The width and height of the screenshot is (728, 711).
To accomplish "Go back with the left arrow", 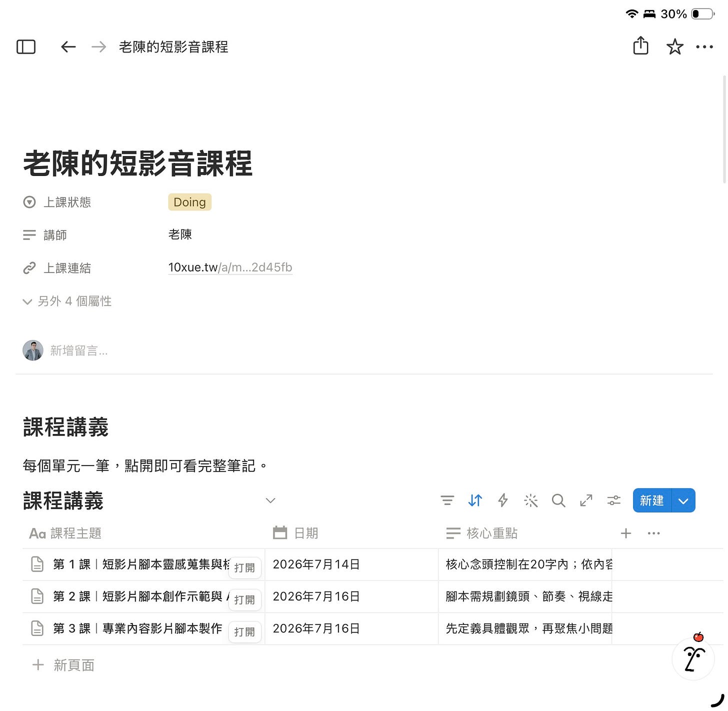I will [68, 47].
